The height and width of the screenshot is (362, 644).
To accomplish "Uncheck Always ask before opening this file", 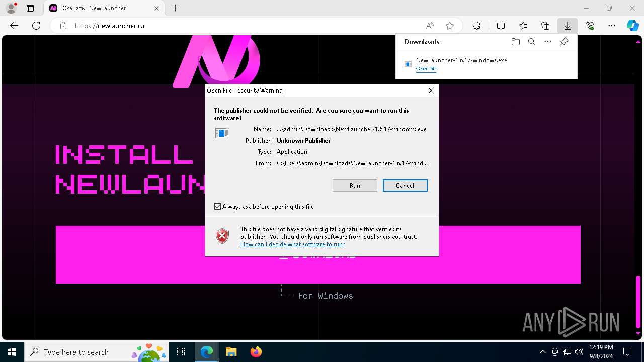I will pyautogui.click(x=217, y=207).
